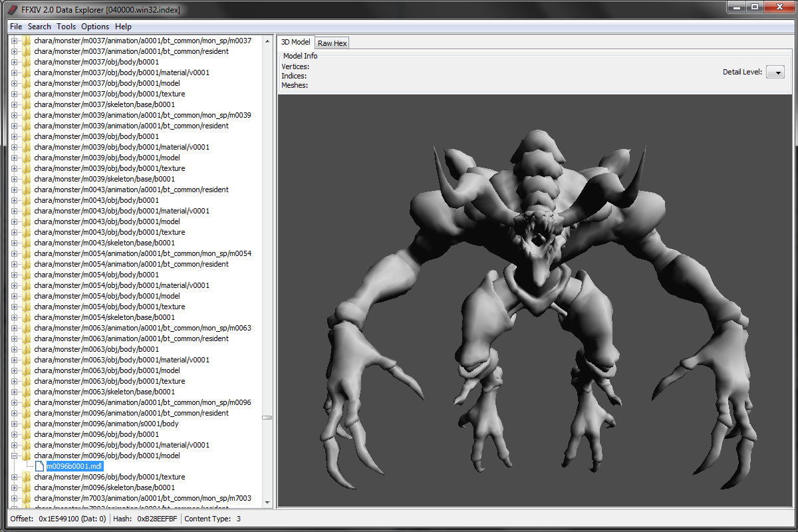
Task: Click folder icon of m0054/obj/body/b0001/texture
Action: 27,307
